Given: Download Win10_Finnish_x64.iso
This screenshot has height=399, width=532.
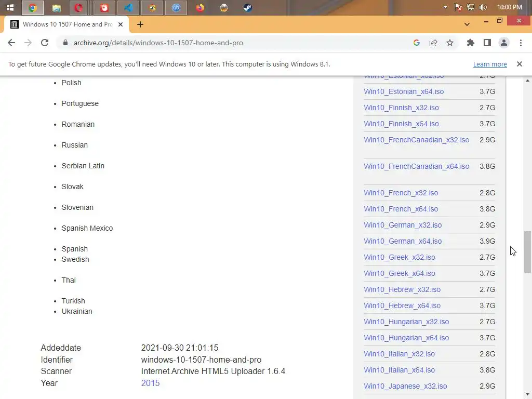Looking at the screenshot, I should click(401, 124).
